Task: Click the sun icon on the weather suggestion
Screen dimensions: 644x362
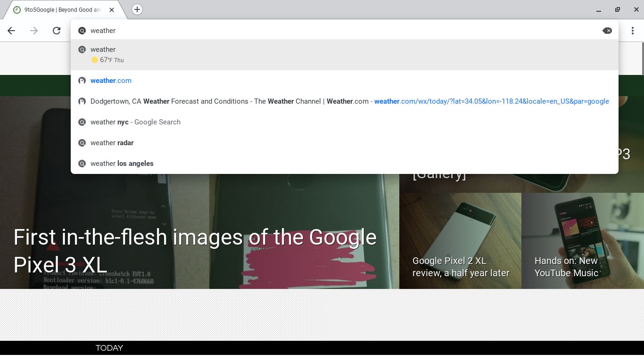Action: (94, 60)
